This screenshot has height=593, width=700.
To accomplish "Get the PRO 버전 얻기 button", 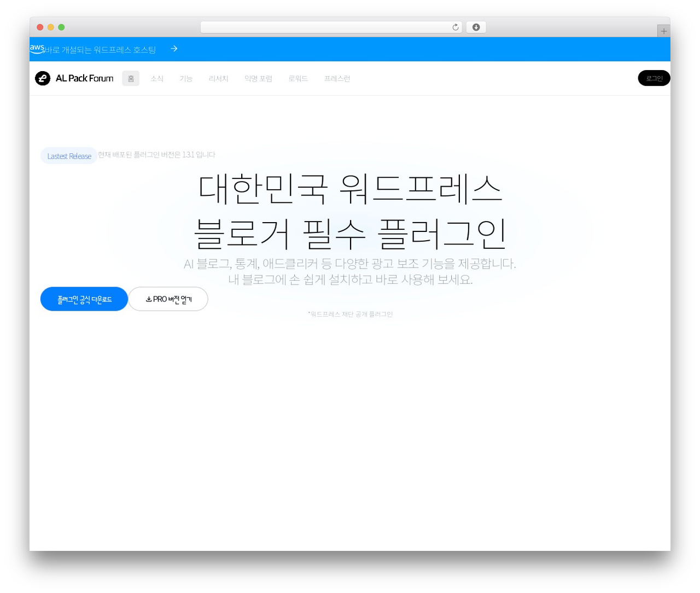I will tap(168, 299).
